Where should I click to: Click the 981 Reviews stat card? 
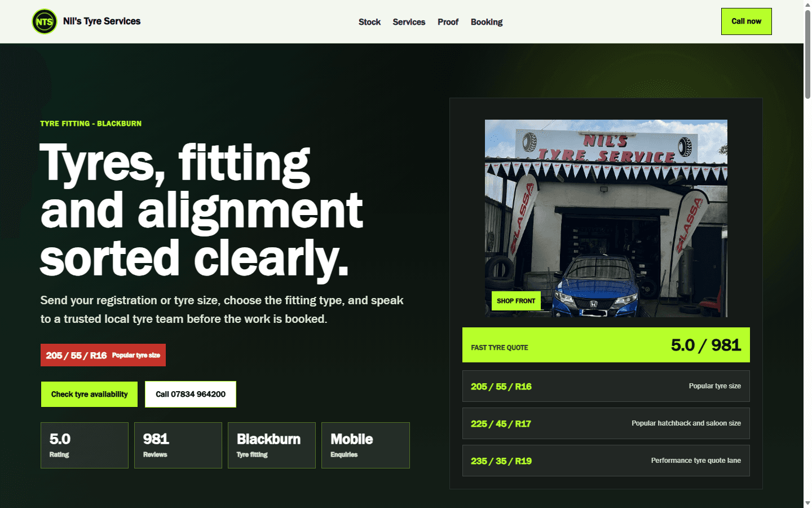point(178,445)
